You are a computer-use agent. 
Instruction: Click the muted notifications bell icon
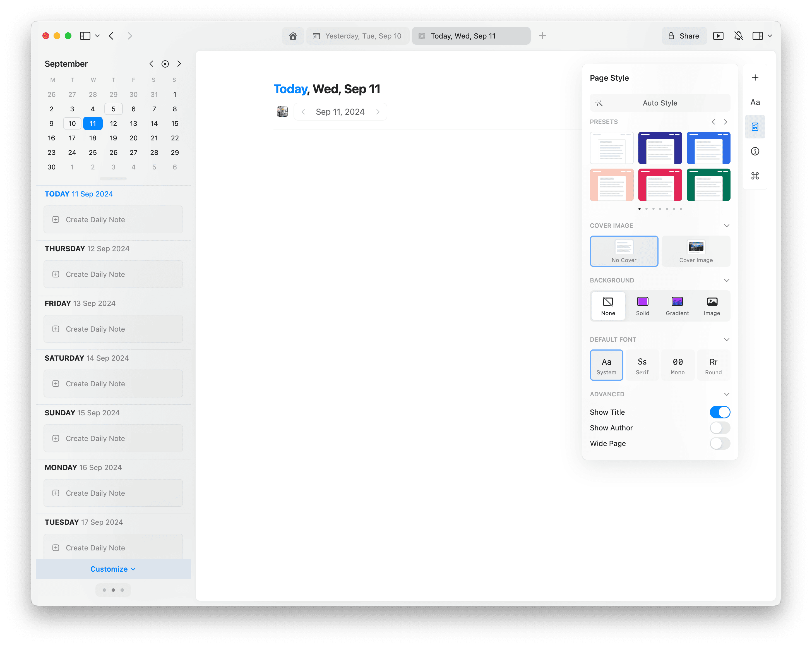click(738, 36)
